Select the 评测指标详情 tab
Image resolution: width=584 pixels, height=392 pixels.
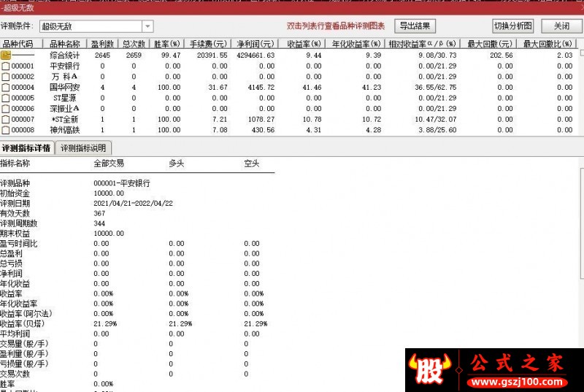(26, 148)
